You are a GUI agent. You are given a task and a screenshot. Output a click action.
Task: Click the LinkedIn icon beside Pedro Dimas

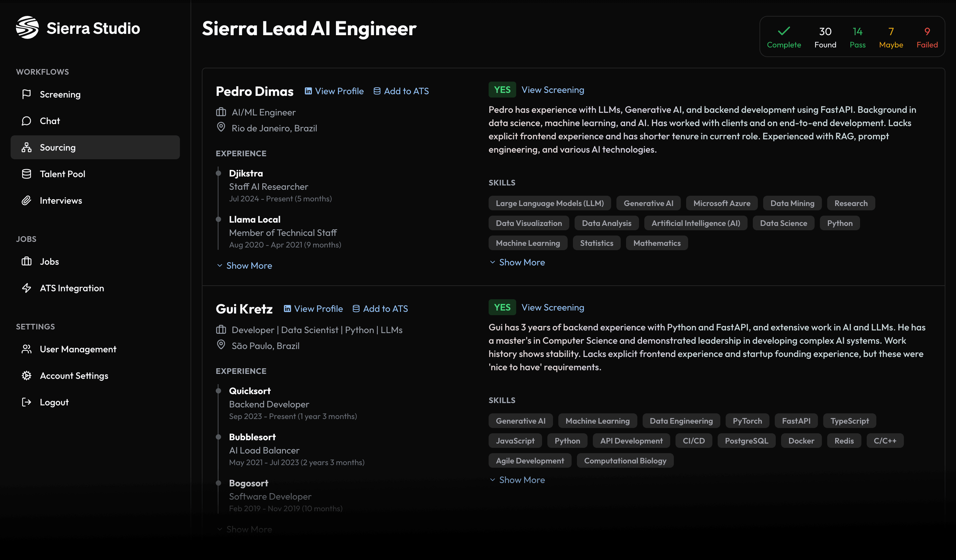[308, 91]
